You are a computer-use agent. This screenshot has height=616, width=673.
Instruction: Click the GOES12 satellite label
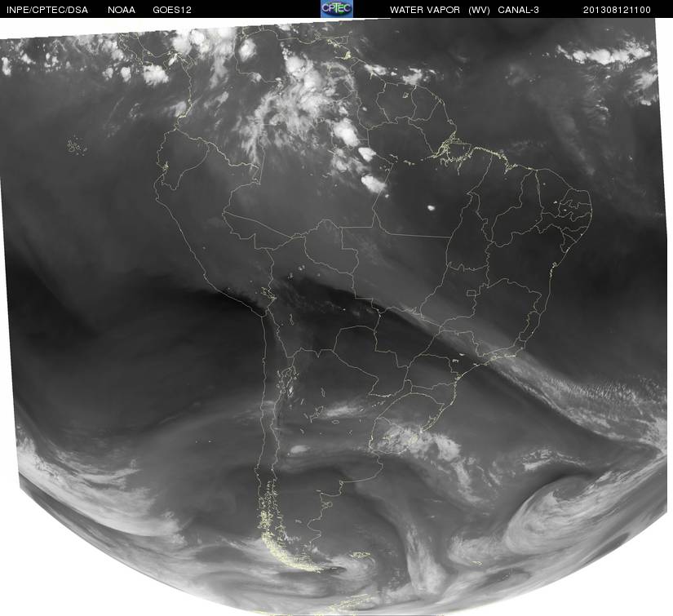pyautogui.click(x=172, y=10)
